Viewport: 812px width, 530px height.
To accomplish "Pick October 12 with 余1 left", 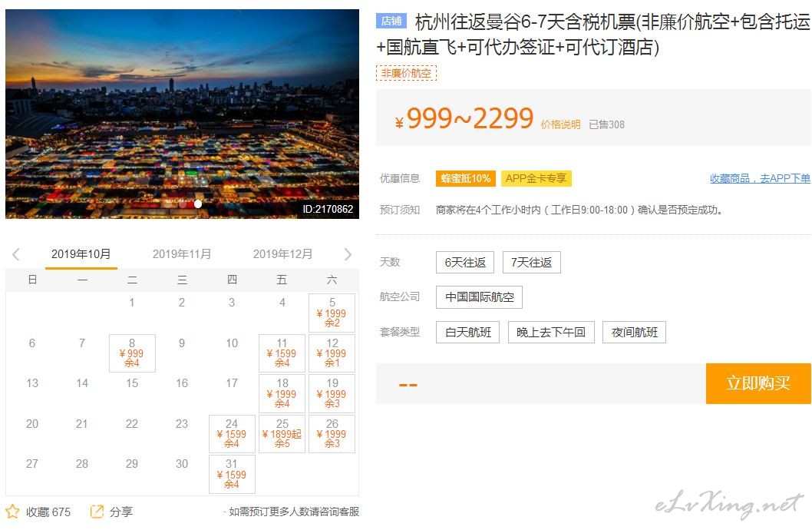I will tap(332, 353).
